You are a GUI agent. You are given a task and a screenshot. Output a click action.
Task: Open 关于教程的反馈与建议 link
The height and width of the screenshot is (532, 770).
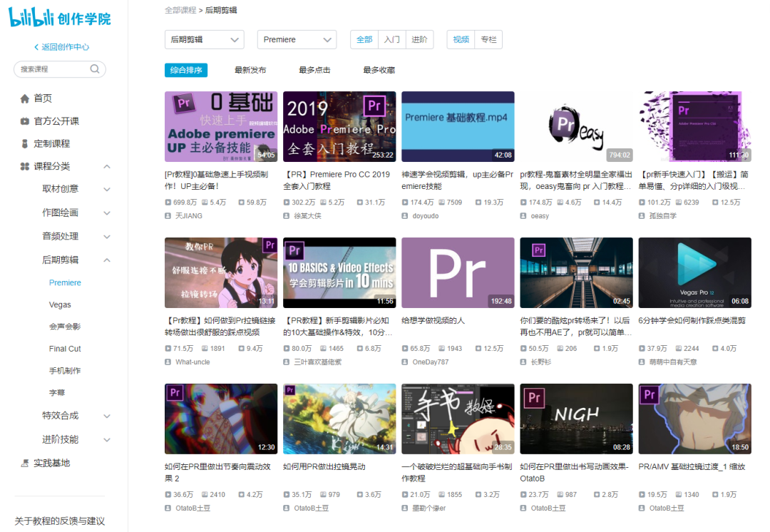coord(59,521)
